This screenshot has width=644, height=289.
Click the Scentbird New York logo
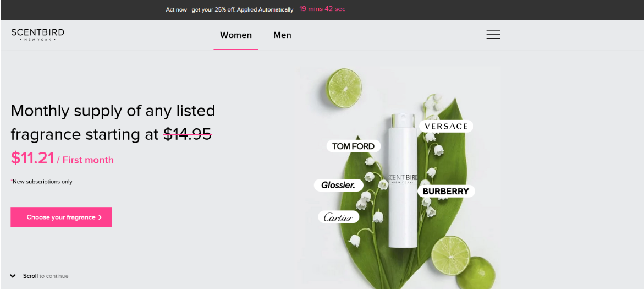[38, 35]
